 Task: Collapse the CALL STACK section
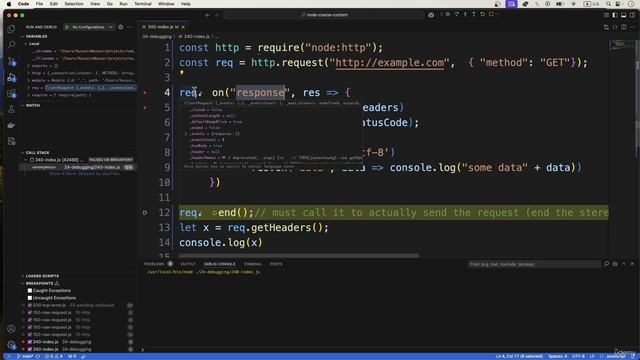(37, 153)
